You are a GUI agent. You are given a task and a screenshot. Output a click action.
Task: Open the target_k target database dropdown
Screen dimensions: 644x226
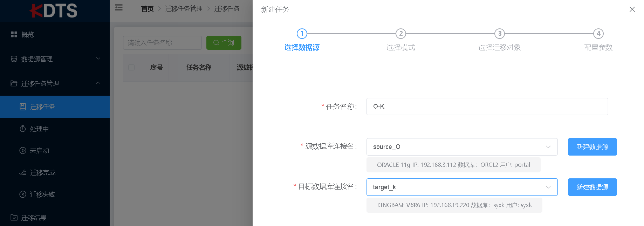(x=461, y=187)
